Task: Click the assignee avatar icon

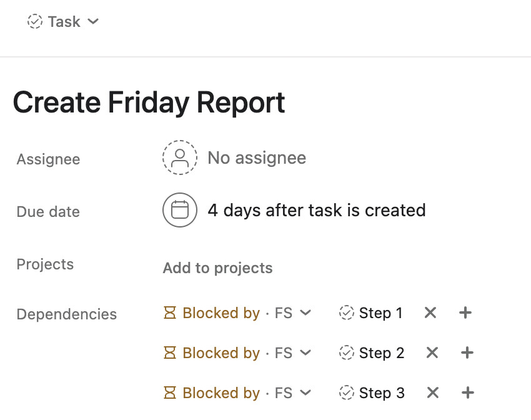Action: pos(180,157)
